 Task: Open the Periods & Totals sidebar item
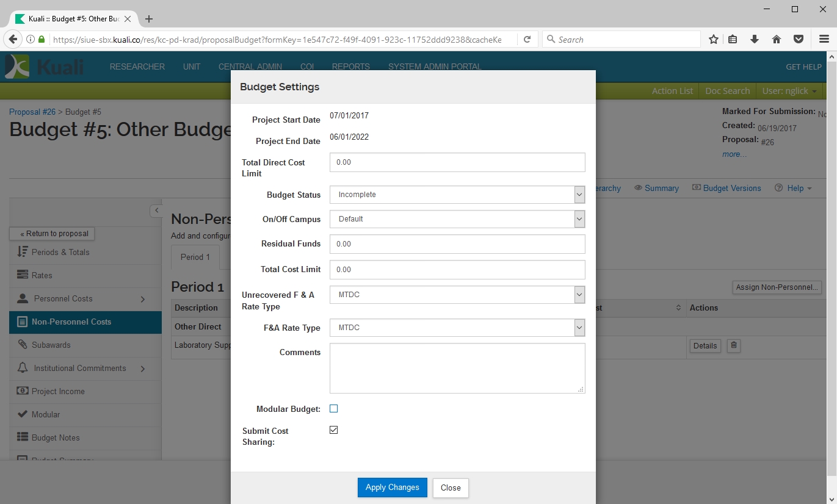tap(60, 252)
